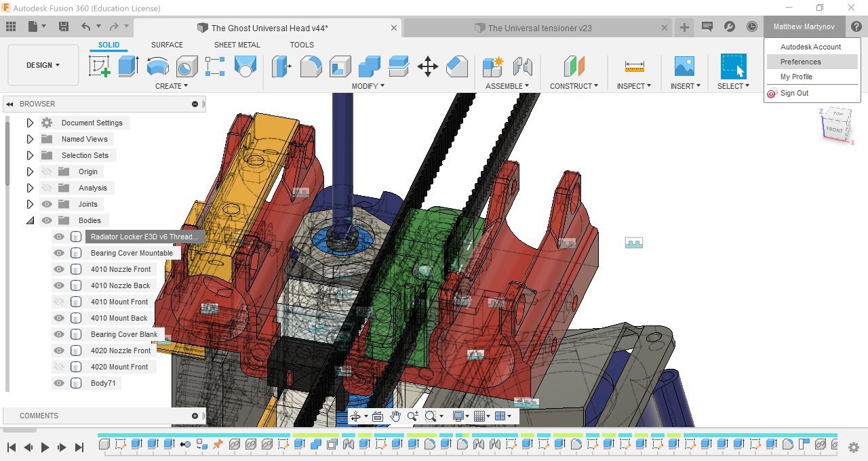Hide the Body71 body
The width and height of the screenshot is (868, 461).
tap(59, 383)
